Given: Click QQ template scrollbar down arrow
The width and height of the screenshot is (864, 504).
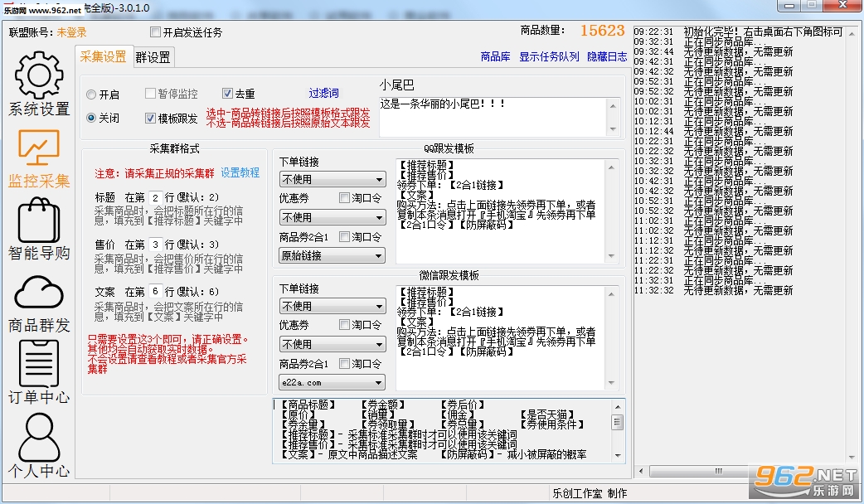Looking at the screenshot, I should [612, 256].
